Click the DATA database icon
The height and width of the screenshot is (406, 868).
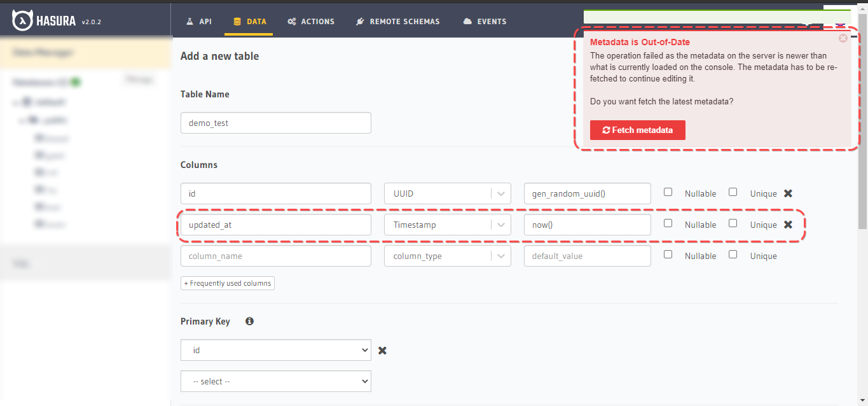(237, 22)
